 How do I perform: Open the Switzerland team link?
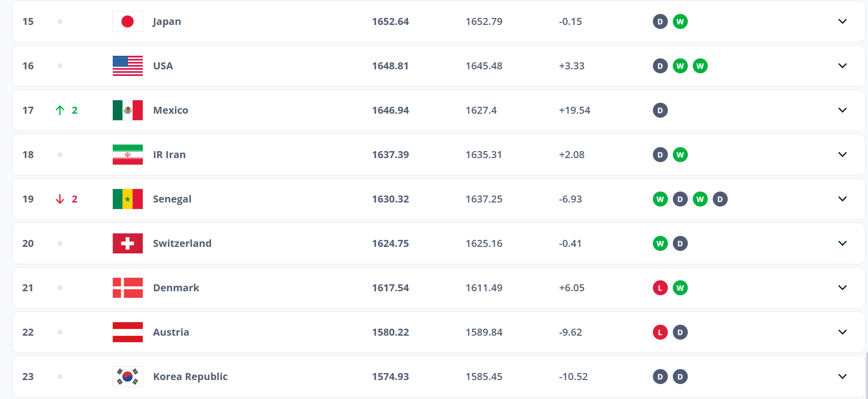pyautogui.click(x=182, y=243)
